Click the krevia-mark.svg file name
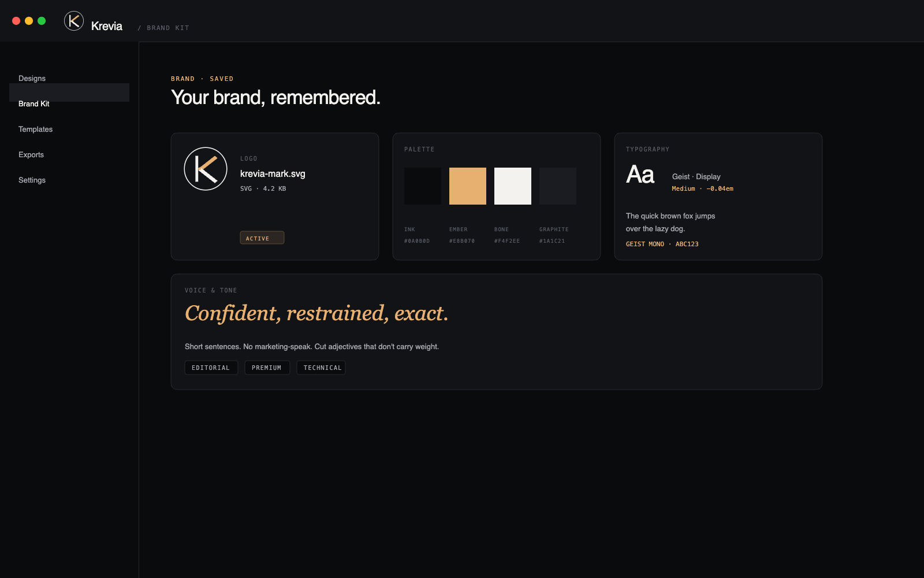924x578 pixels. [273, 173]
